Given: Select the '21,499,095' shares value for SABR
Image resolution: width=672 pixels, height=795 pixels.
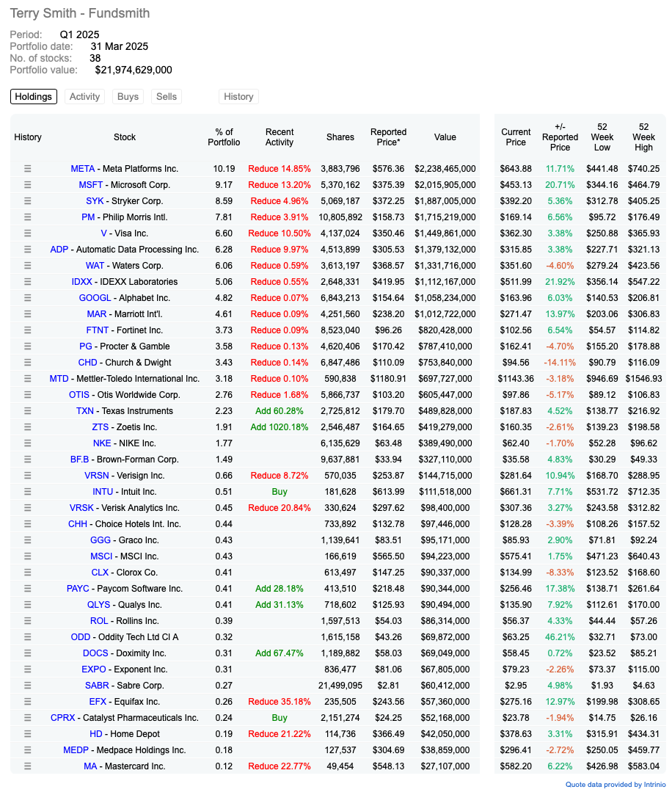Looking at the screenshot, I should pyautogui.click(x=340, y=686).
